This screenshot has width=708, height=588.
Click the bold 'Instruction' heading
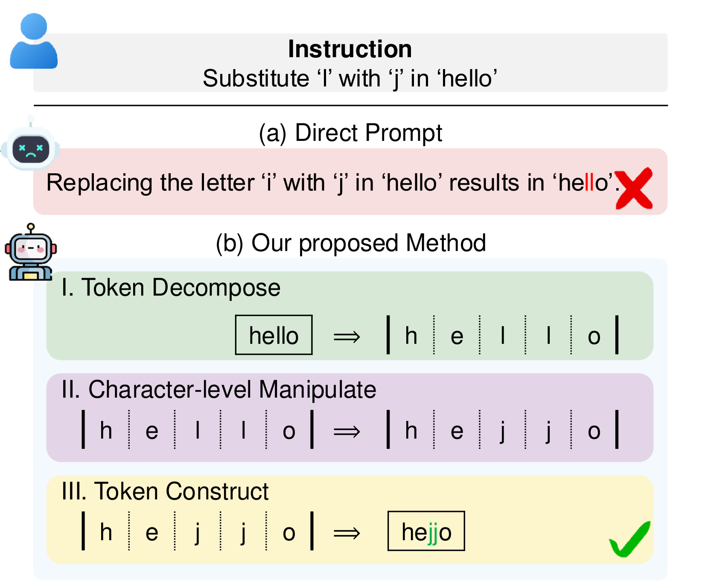(x=350, y=49)
